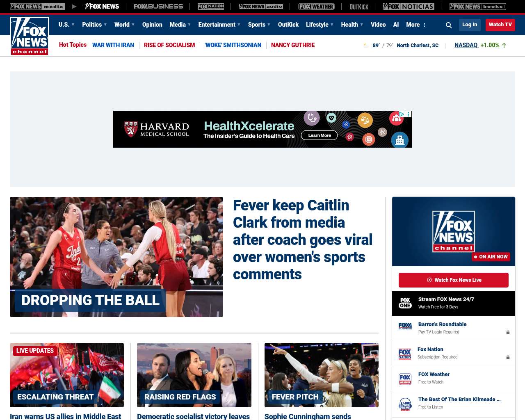The width and height of the screenshot is (525, 420).
Task: Click the Fox One logo in sidebar
Action: click(405, 303)
